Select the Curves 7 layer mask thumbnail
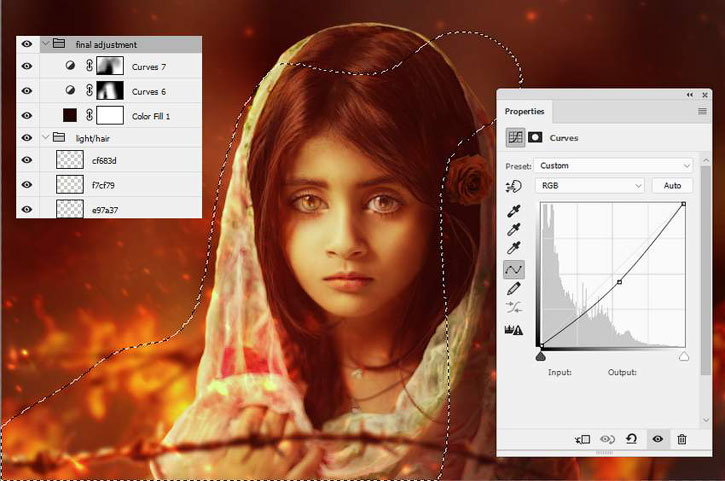The width and height of the screenshot is (725, 481). coord(110,66)
